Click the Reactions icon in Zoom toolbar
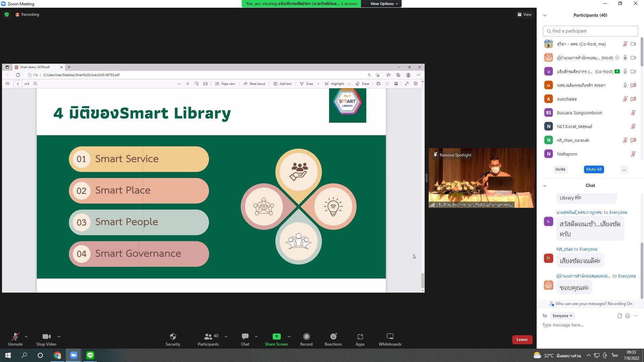Image resolution: width=644 pixels, height=362 pixels. click(333, 340)
